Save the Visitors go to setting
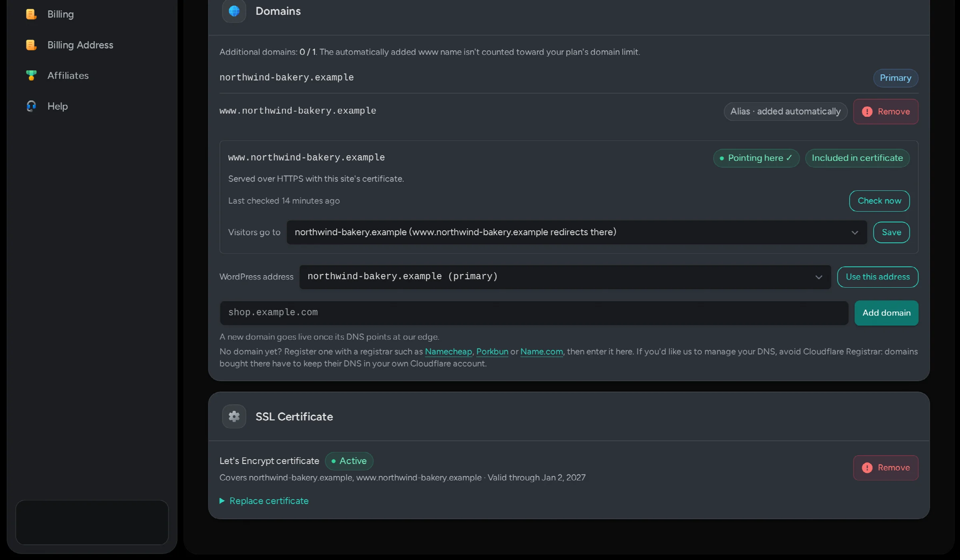 pos(891,232)
